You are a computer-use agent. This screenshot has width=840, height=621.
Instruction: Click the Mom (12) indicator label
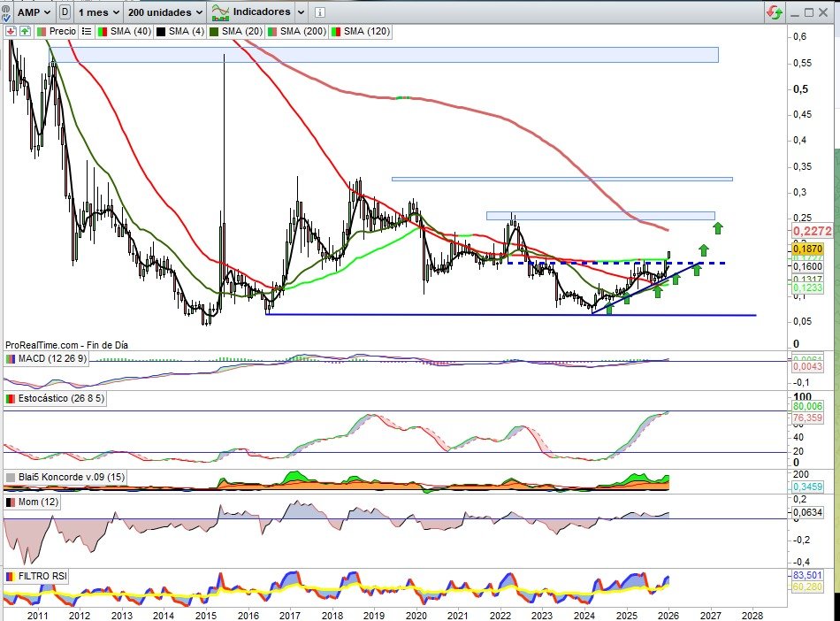tap(37, 502)
